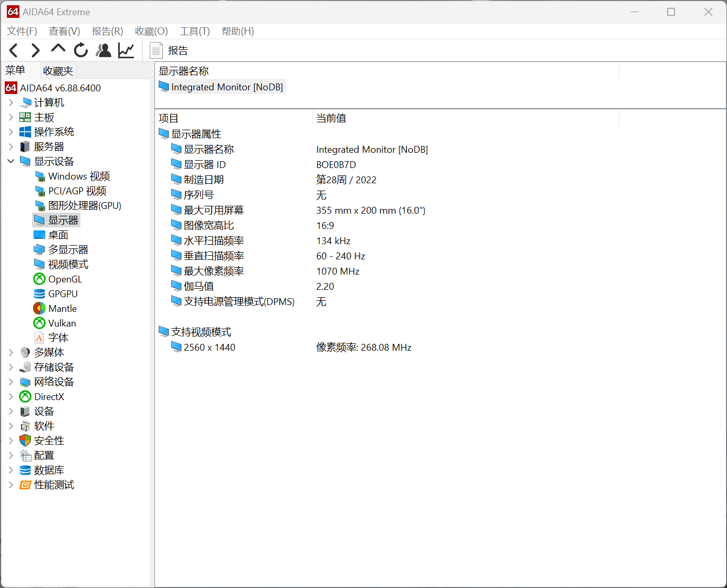727x588 pixels.
Task: Open the 报告(R) menu
Action: pos(108,31)
